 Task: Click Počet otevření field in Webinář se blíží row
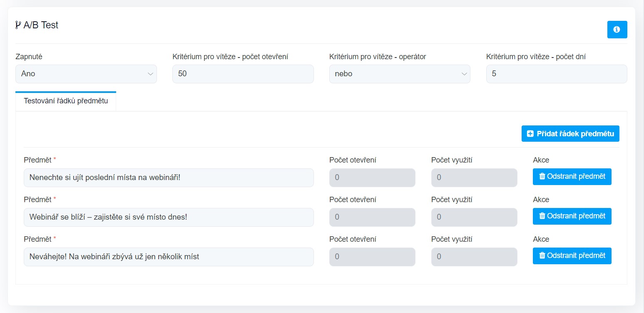[372, 217]
